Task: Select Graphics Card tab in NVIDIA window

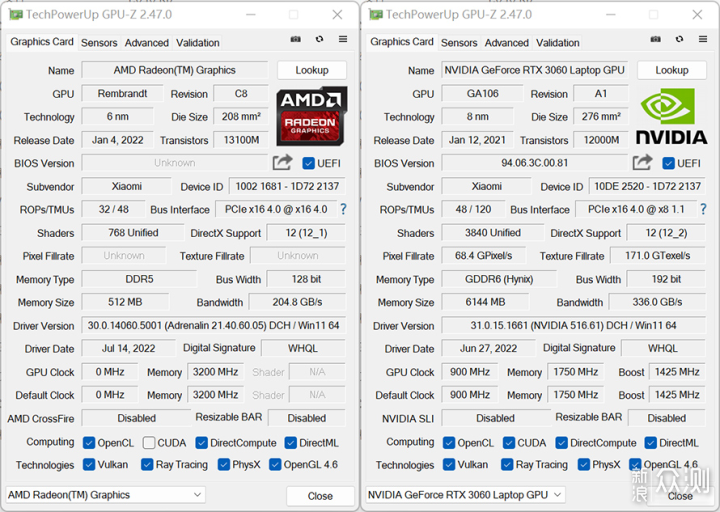Action: pos(402,42)
